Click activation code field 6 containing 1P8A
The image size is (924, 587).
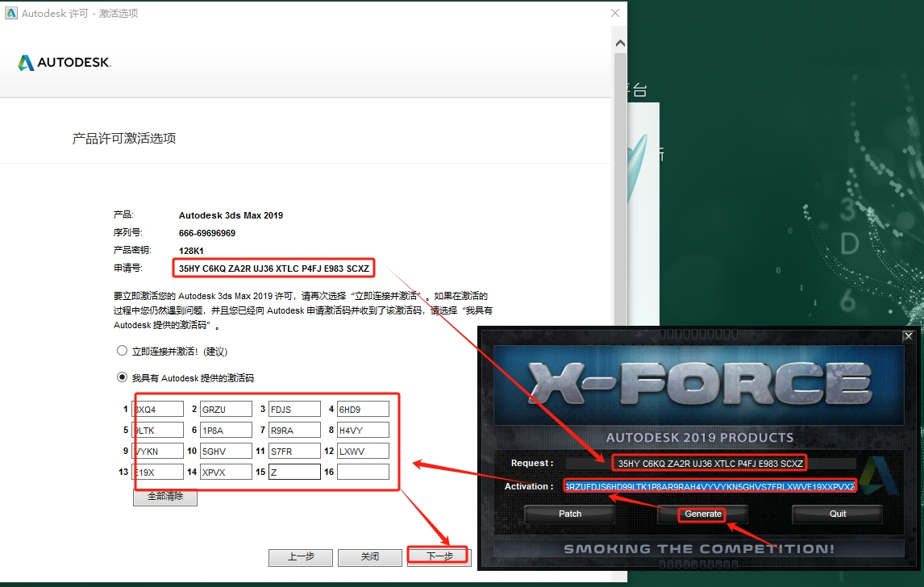(x=226, y=431)
